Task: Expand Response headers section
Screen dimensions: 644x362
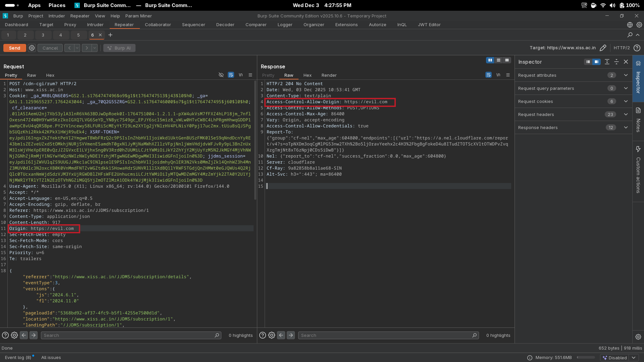Action: pyautogui.click(x=626, y=127)
